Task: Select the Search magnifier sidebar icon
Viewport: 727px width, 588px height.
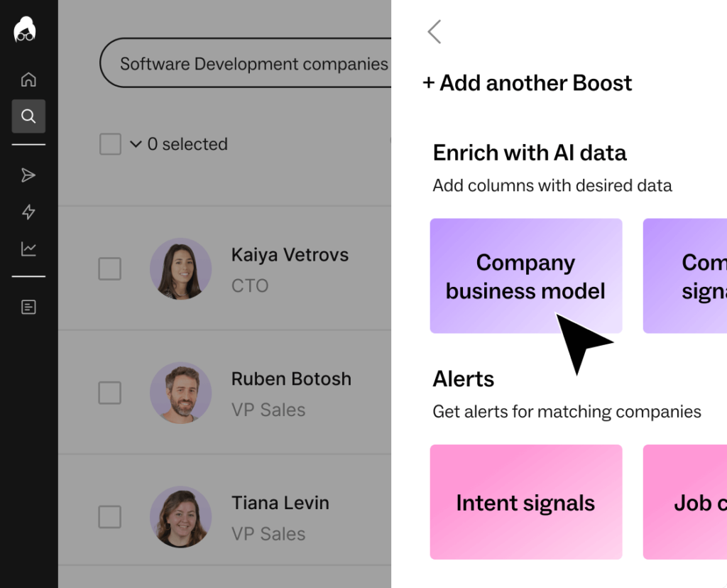Action: tap(28, 116)
